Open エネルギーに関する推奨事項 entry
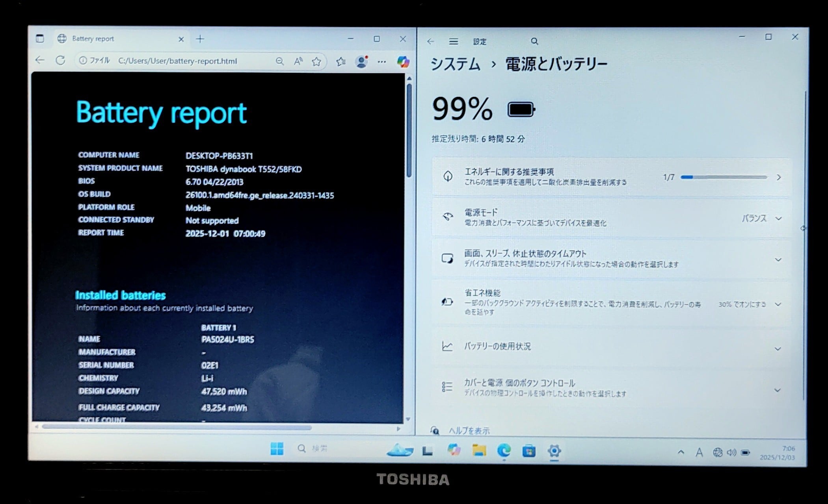This screenshot has height=504, width=828. pos(611,177)
